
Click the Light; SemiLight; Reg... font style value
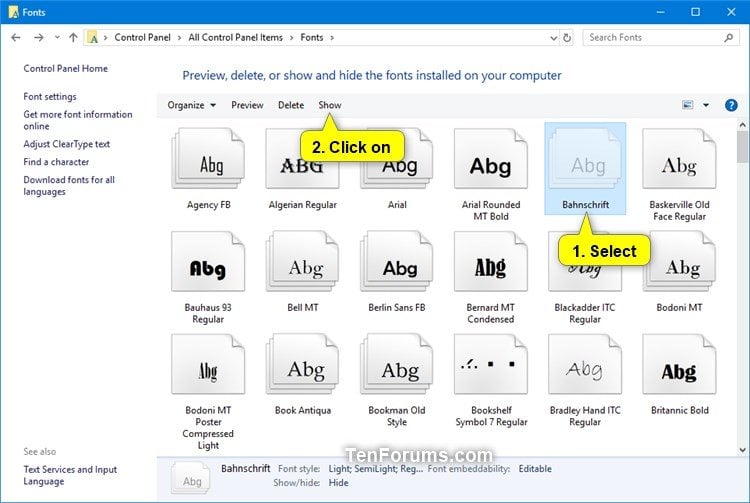coord(375,469)
